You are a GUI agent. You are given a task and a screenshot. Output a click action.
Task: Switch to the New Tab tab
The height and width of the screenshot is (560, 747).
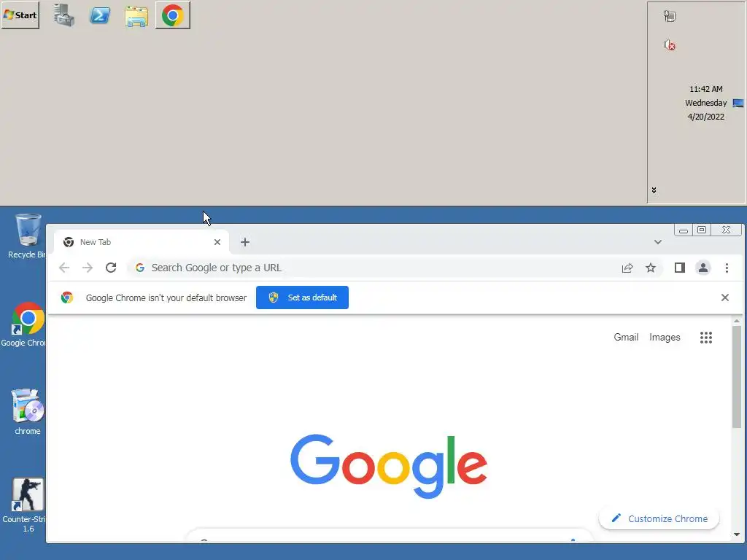[x=142, y=242]
